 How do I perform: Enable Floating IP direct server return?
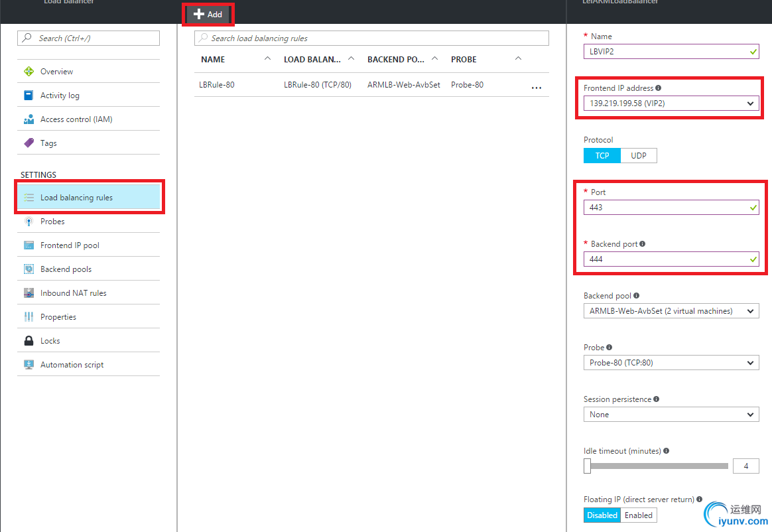pyautogui.click(x=639, y=515)
